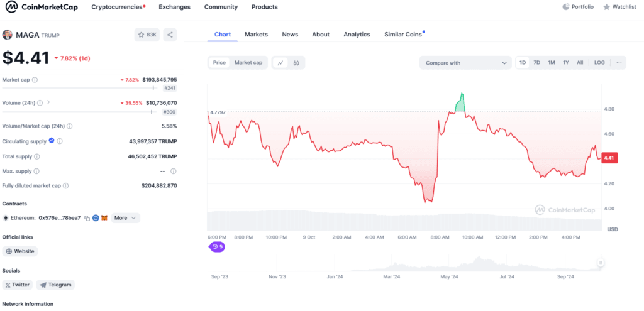The width and height of the screenshot is (644, 311).
Task: Click Circulating supply info icon
Action: click(60, 141)
